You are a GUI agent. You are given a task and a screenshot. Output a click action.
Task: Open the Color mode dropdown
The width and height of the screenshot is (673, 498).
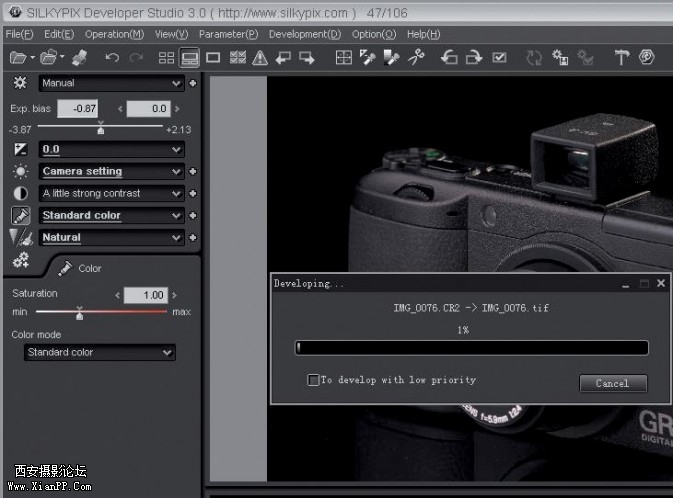click(100, 352)
